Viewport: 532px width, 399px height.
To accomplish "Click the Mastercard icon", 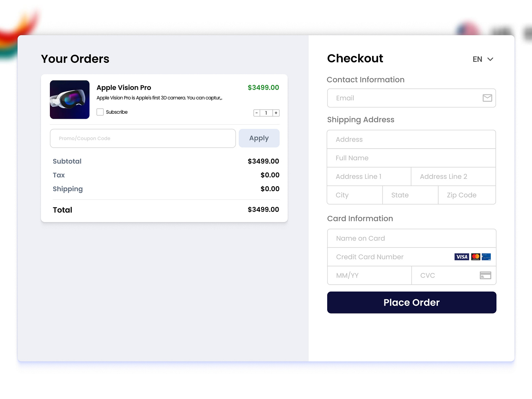I will (x=475, y=257).
